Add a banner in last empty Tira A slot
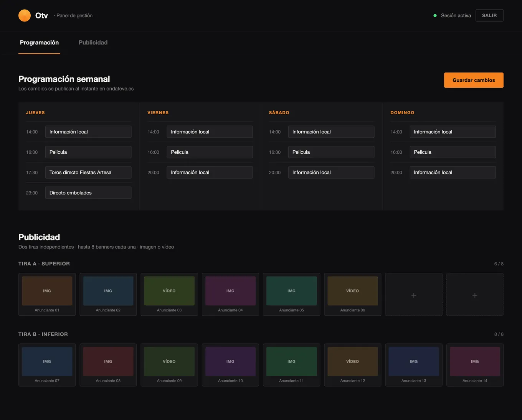 pyautogui.click(x=475, y=295)
